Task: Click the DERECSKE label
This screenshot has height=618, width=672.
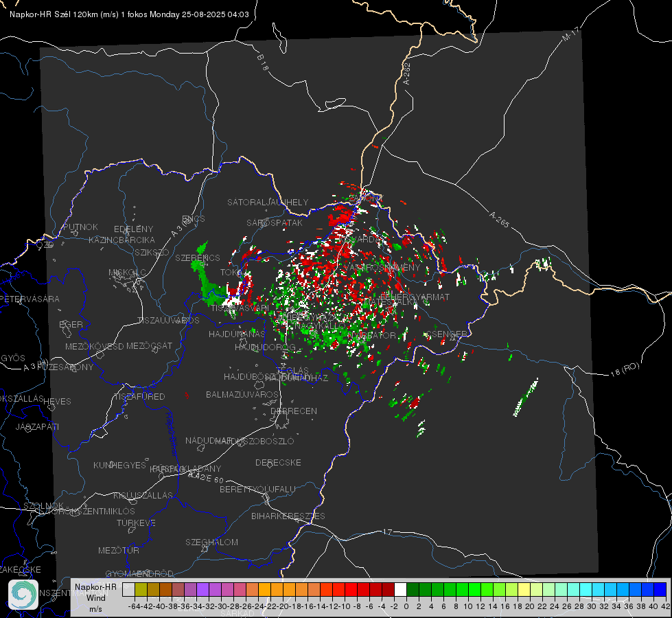Action: 278,462
